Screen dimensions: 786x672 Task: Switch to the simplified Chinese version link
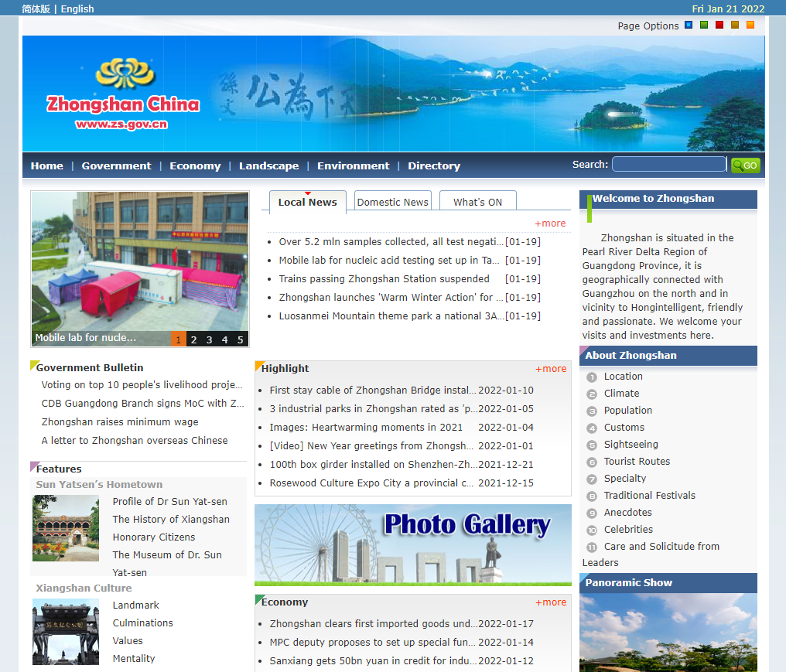(x=36, y=9)
